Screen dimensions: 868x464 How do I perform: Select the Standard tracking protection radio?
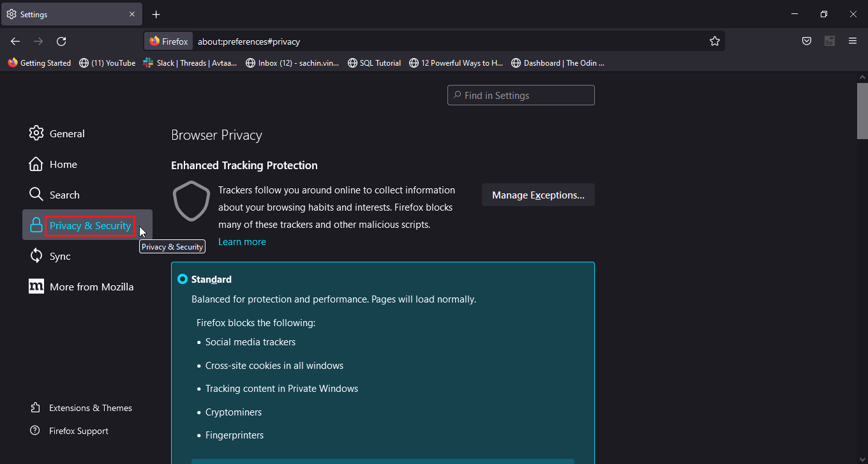[x=183, y=279]
